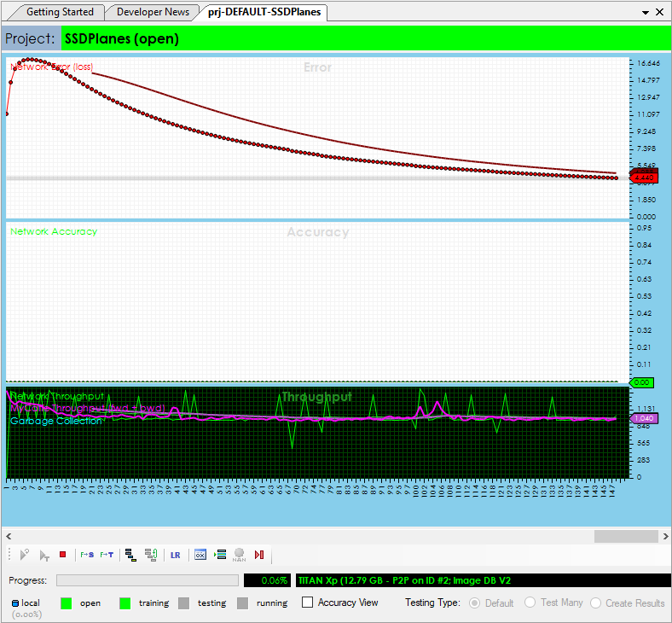Stop training with the red square

[x=62, y=555]
